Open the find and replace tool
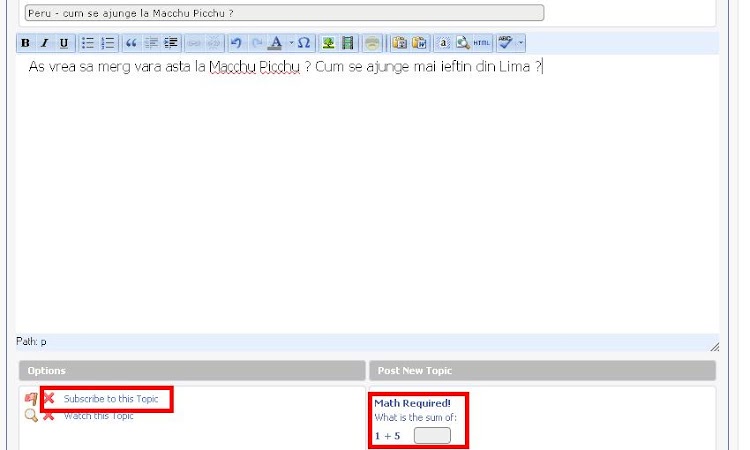 pyautogui.click(x=463, y=43)
